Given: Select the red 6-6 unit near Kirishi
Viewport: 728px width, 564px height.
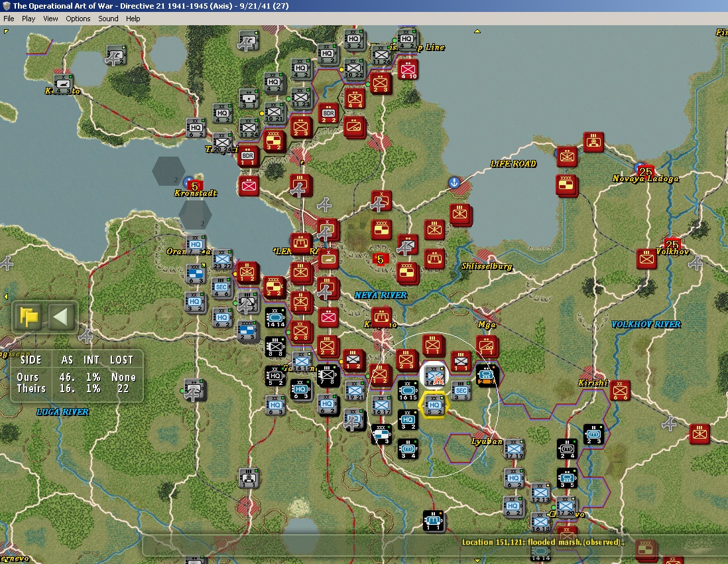Looking at the screenshot, I should point(620,389).
